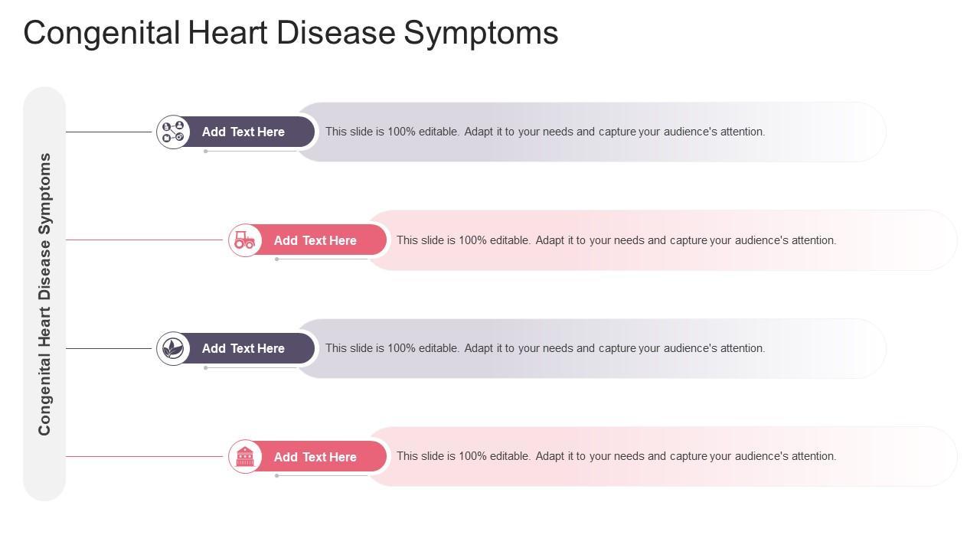Select 'Add Text Here' beside barn icon
Image resolution: width=980 pixels, height=551 pixels.
point(315,457)
